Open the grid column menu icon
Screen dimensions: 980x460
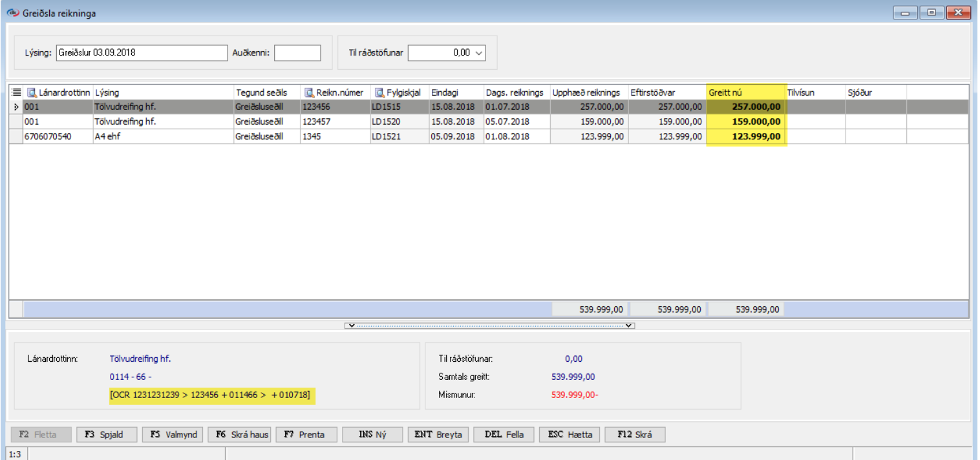tap(16, 92)
